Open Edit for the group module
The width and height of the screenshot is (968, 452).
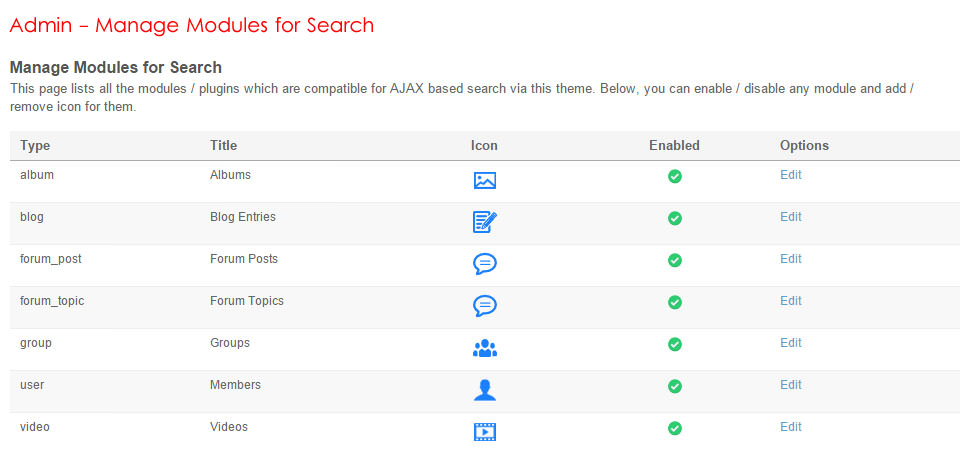point(791,343)
